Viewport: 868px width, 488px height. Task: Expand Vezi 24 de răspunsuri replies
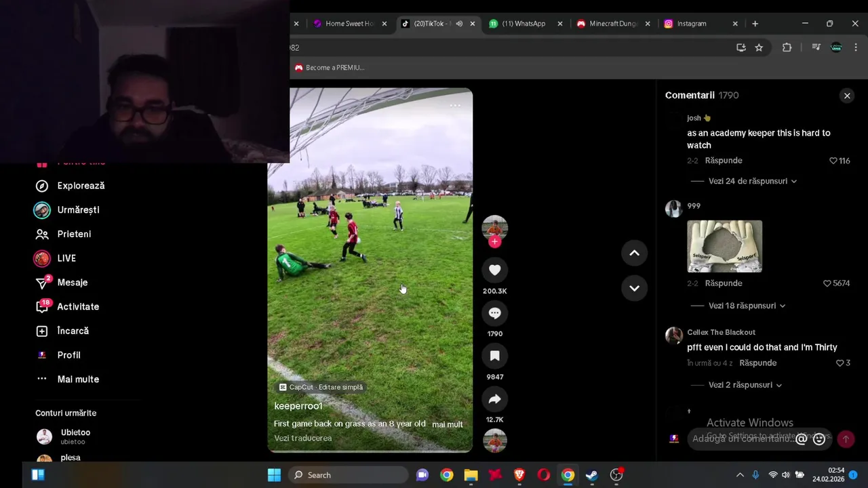pos(753,181)
